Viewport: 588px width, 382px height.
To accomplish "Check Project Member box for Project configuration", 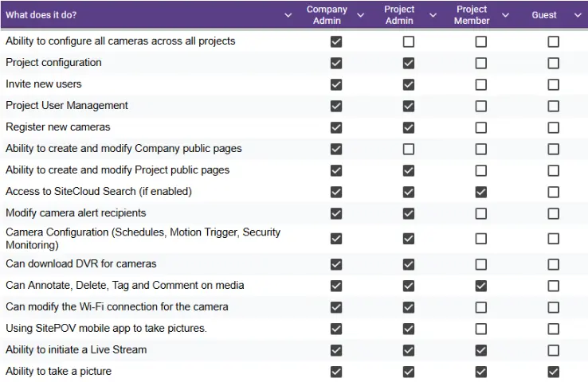I will (x=480, y=63).
